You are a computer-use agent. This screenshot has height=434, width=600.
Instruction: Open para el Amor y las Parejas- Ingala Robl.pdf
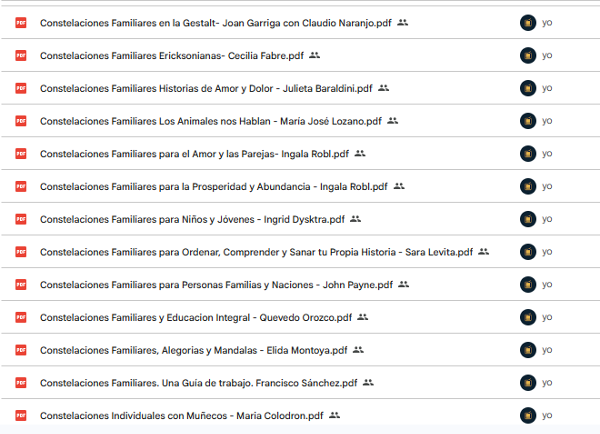194,154
